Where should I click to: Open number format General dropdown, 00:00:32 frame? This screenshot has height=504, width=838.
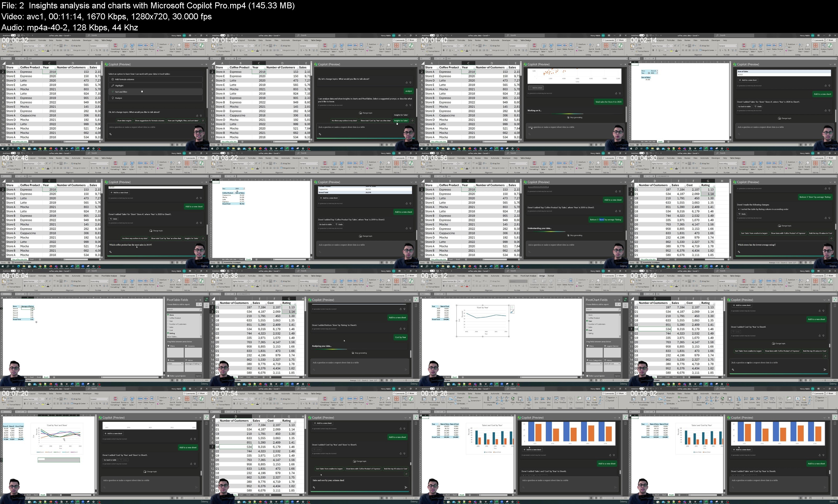107,46
